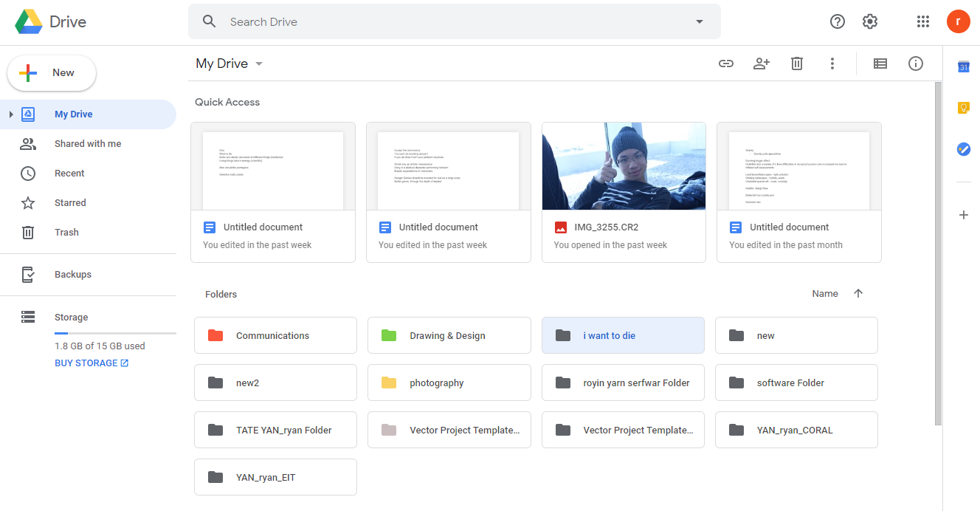Expand the My Drive tree arrow in sidebar
The width and height of the screenshot is (980, 511).
click(x=11, y=114)
